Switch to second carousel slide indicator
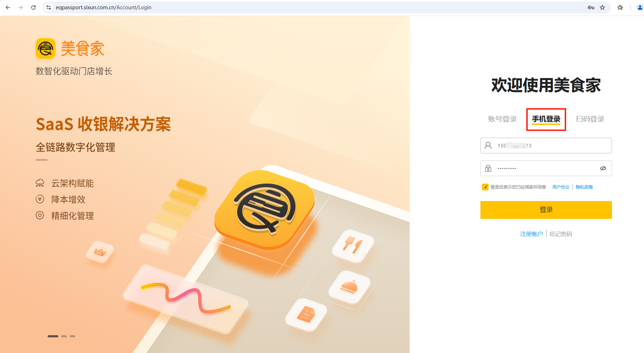Image resolution: width=644 pixels, height=353 pixels. 64,336
